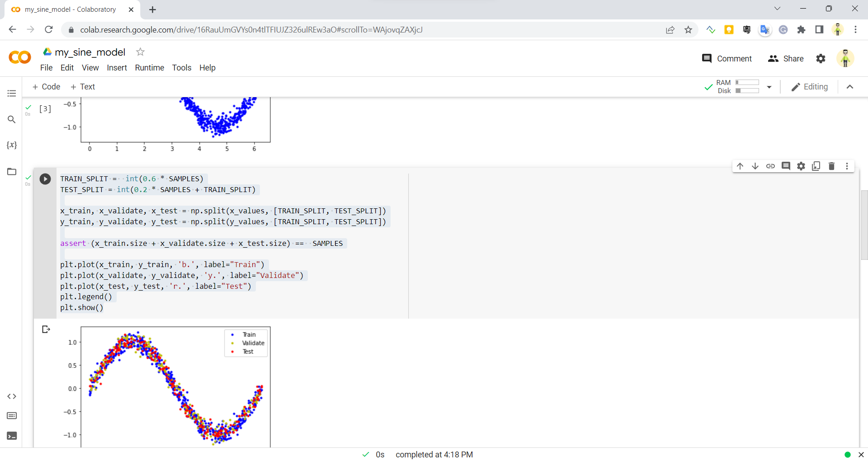Copy link to this cell
This screenshot has width=868, height=461.
click(x=770, y=166)
